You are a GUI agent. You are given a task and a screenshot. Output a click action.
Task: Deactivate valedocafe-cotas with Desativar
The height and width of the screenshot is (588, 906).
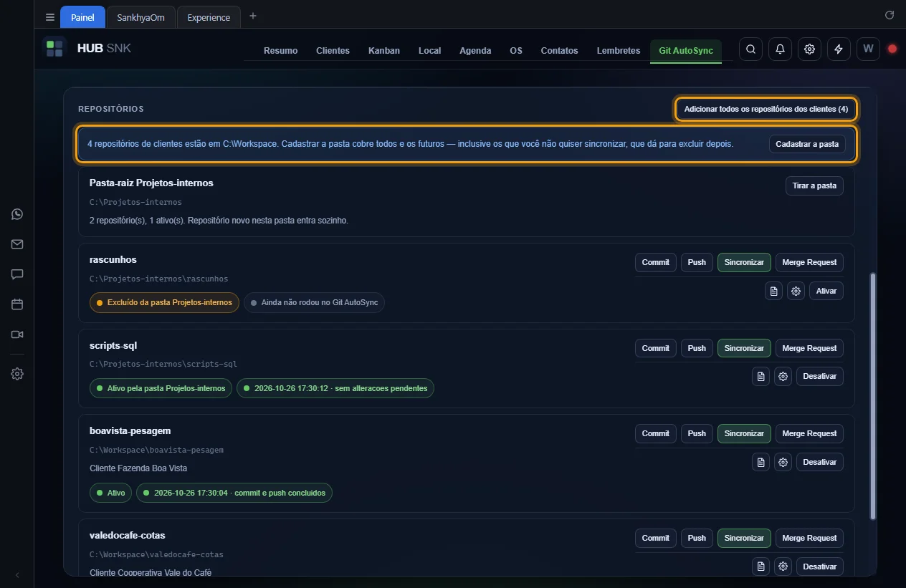pos(820,567)
